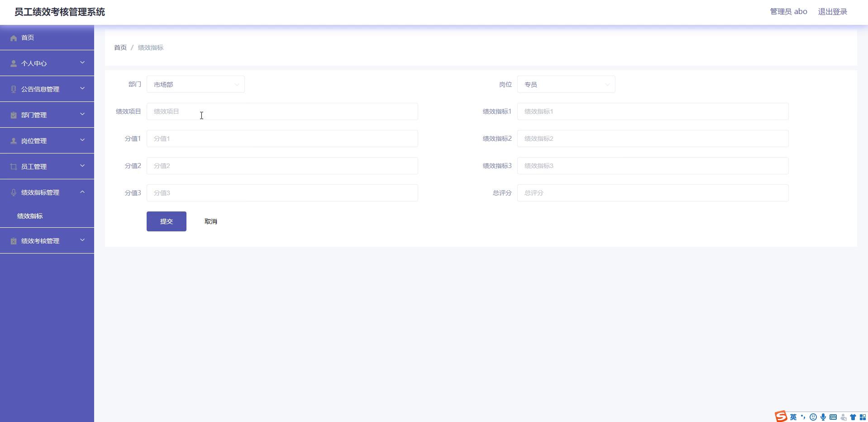Click the microphone icon beside 绩效指标管理
The height and width of the screenshot is (422, 868).
click(x=14, y=192)
